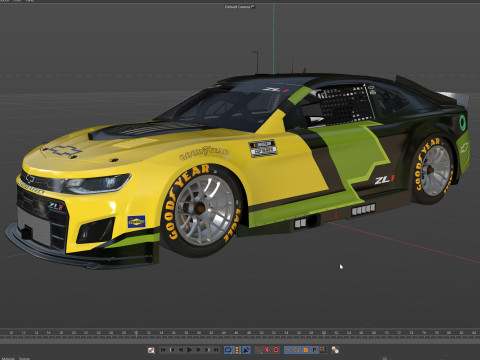
Task: Click the Go to End playback button
Action: tap(216, 350)
